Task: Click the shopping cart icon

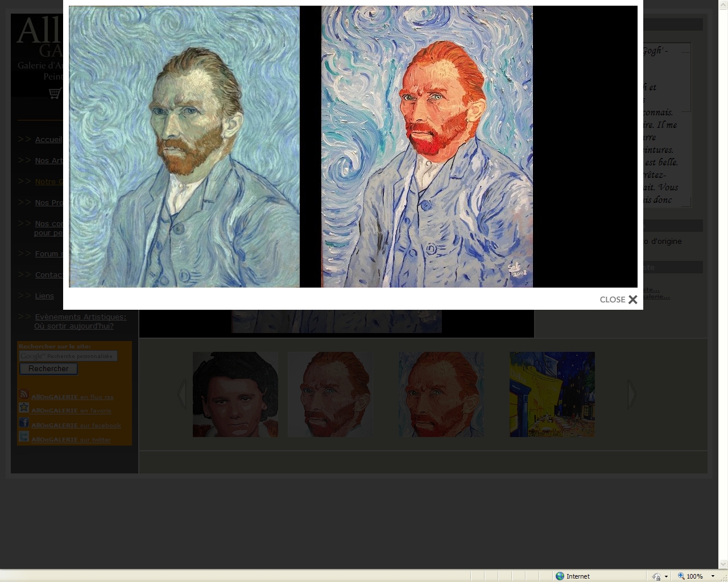Action: (x=55, y=93)
